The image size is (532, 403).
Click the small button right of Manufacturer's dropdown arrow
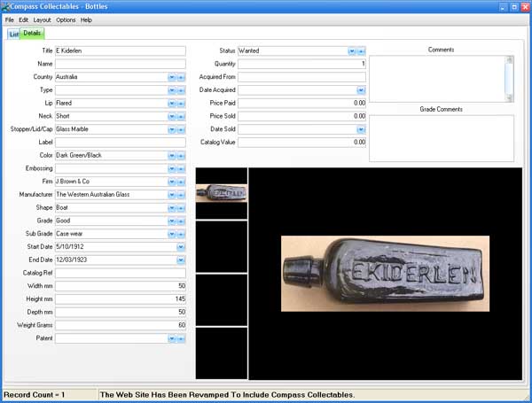coord(181,195)
